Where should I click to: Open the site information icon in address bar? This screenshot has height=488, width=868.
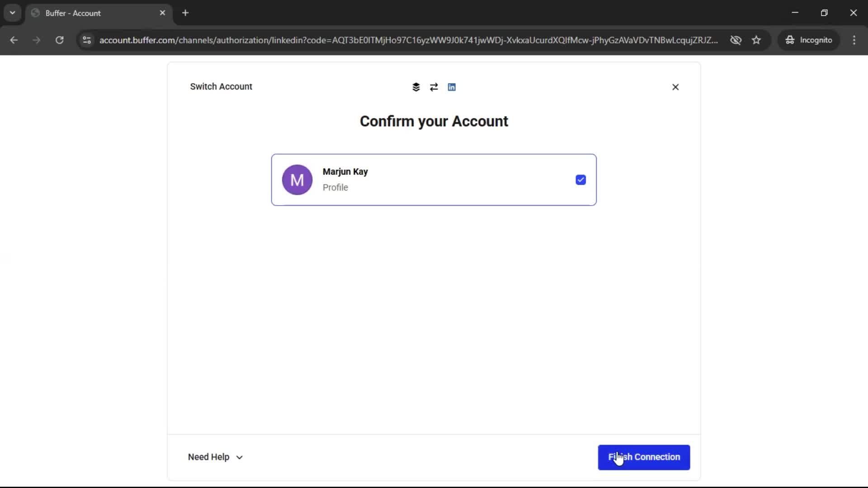(86, 40)
